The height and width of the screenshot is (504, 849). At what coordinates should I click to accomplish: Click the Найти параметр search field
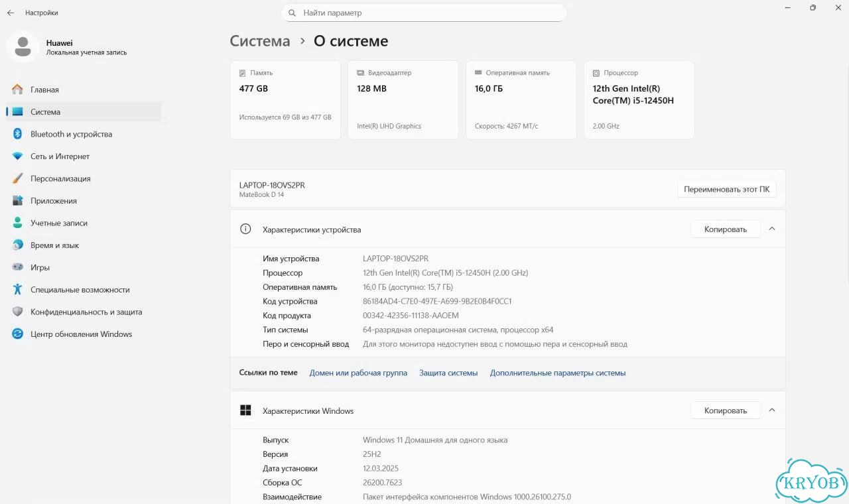point(424,13)
